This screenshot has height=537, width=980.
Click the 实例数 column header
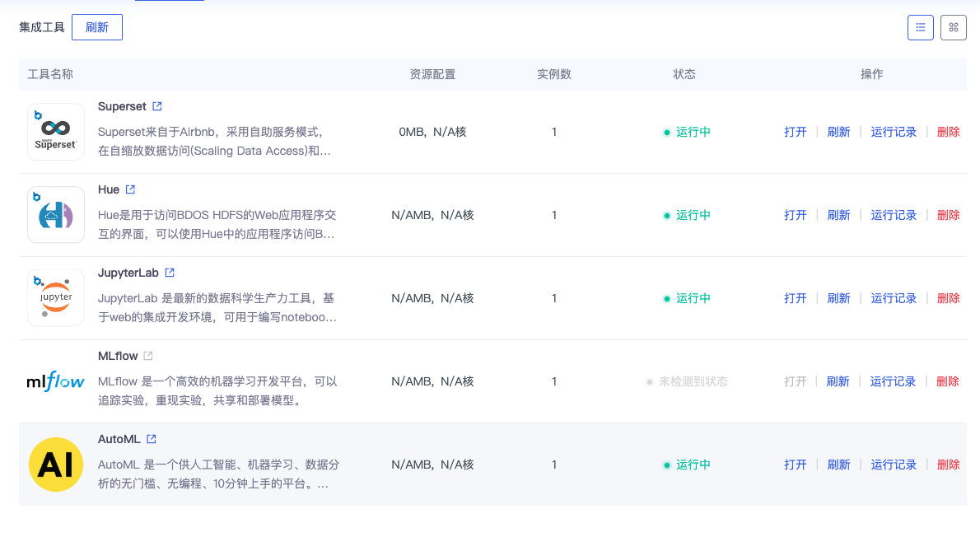point(554,74)
